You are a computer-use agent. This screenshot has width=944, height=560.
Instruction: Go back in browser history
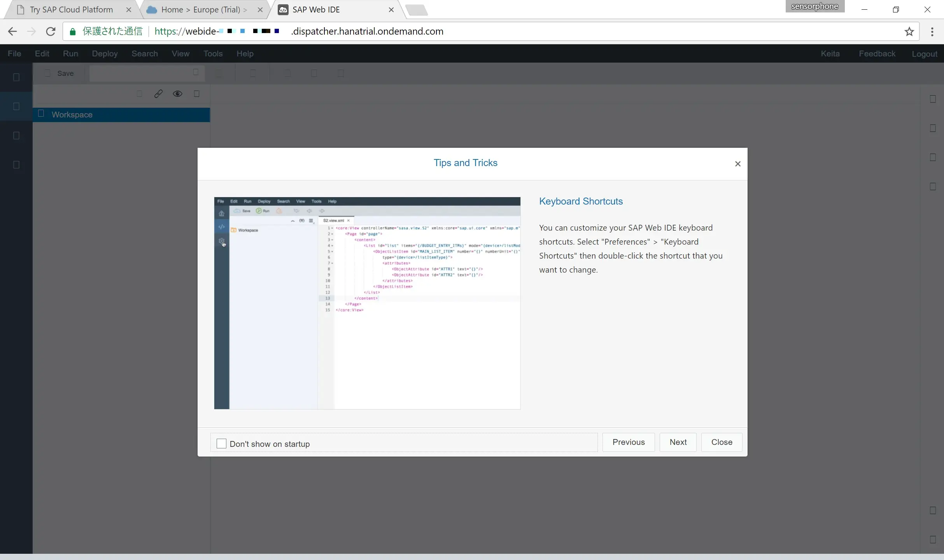tap(12, 31)
